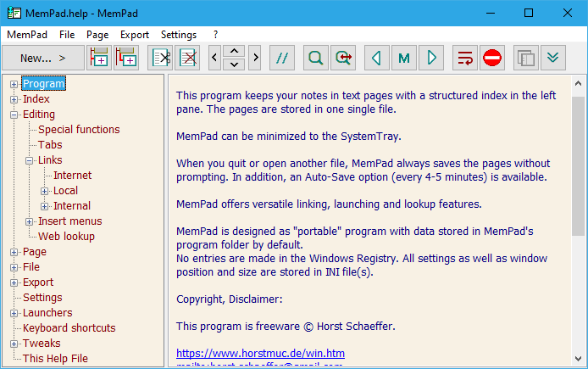Image resolution: width=588 pixels, height=369 pixels.
Task: Select the Editing page in tree
Action: click(39, 115)
